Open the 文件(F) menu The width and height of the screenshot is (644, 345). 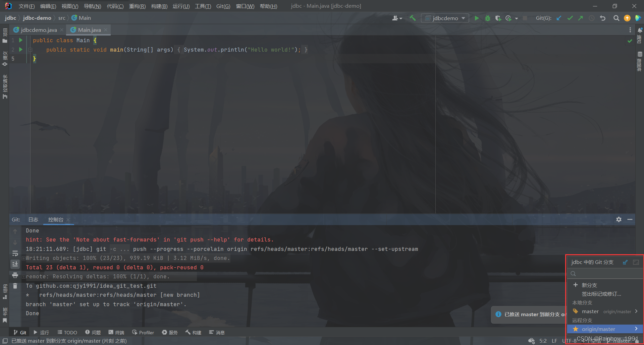[26, 6]
